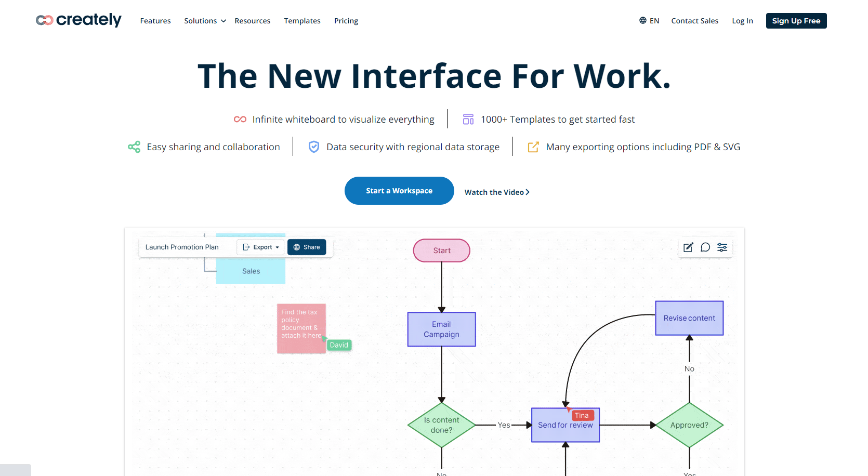Open the Pricing page
The width and height of the screenshot is (868, 476).
point(346,21)
